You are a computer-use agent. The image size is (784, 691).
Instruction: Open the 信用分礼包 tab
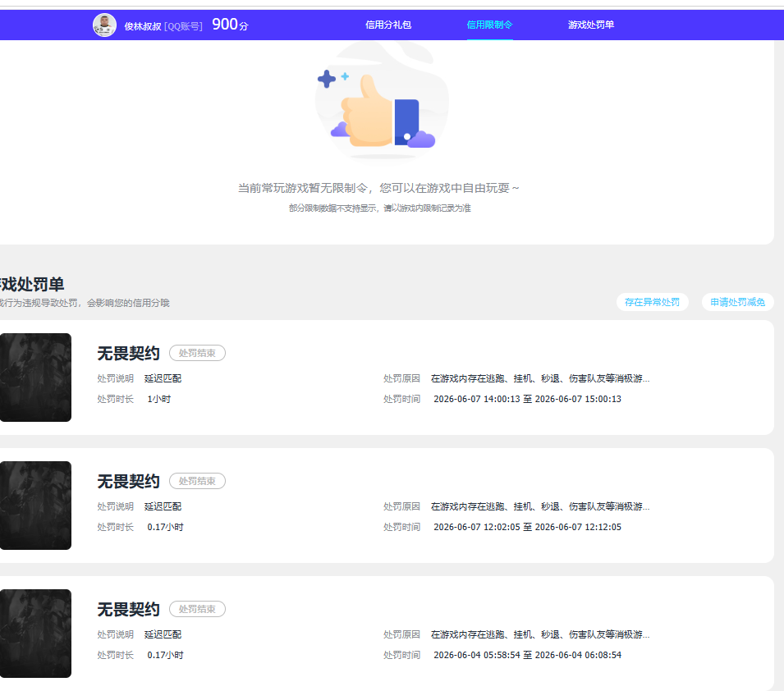point(388,25)
